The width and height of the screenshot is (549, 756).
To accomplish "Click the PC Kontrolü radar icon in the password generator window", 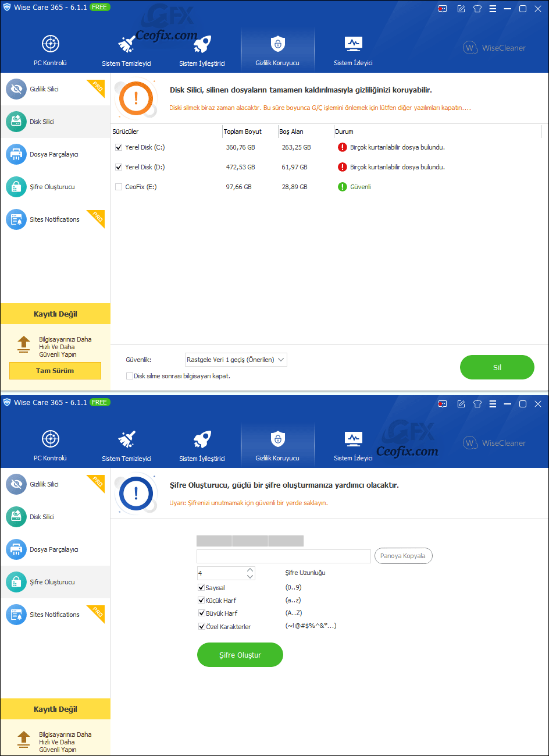I will [x=51, y=439].
